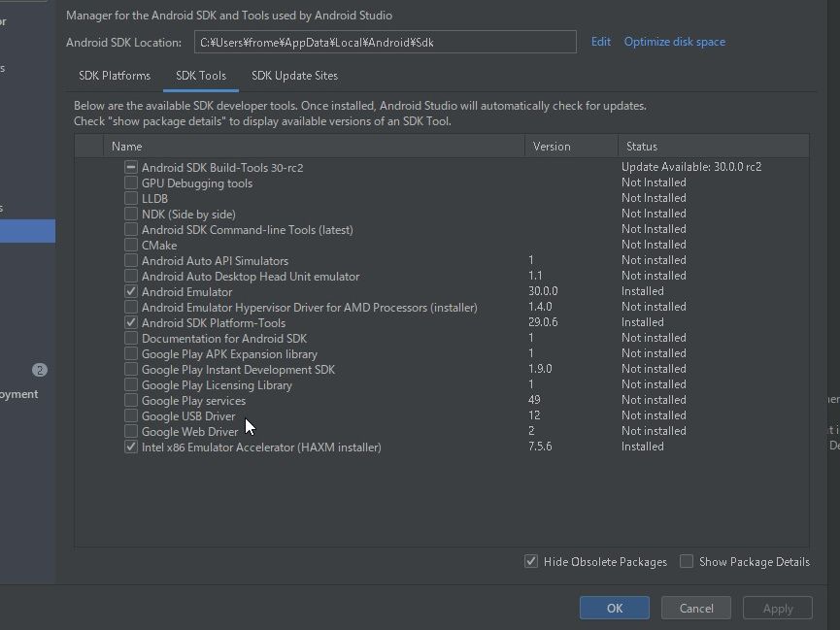Select the SDK Tools tab

[x=200, y=76]
